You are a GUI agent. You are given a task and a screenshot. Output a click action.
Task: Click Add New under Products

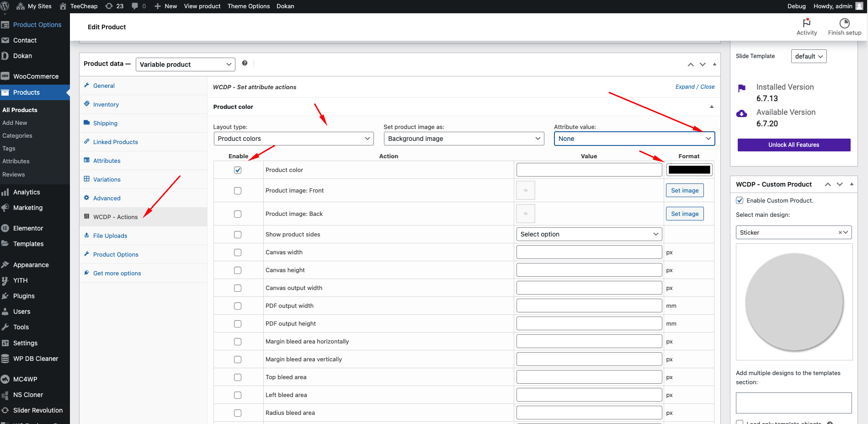coord(15,123)
